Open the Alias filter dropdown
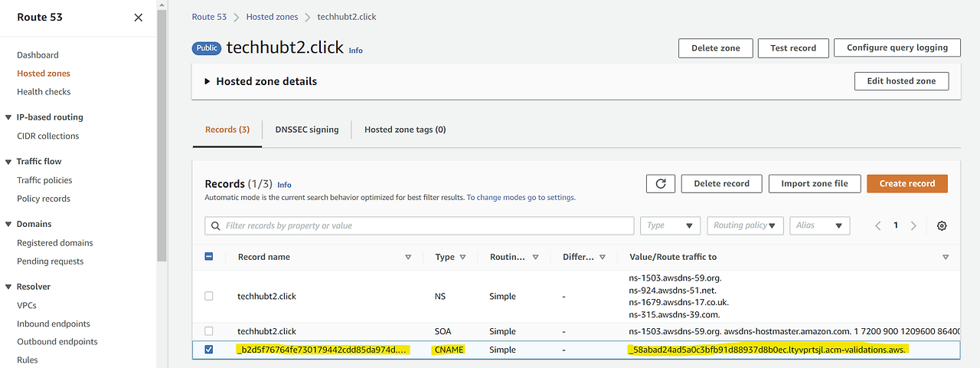This screenshot has width=980, height=368. pos(820,225)
